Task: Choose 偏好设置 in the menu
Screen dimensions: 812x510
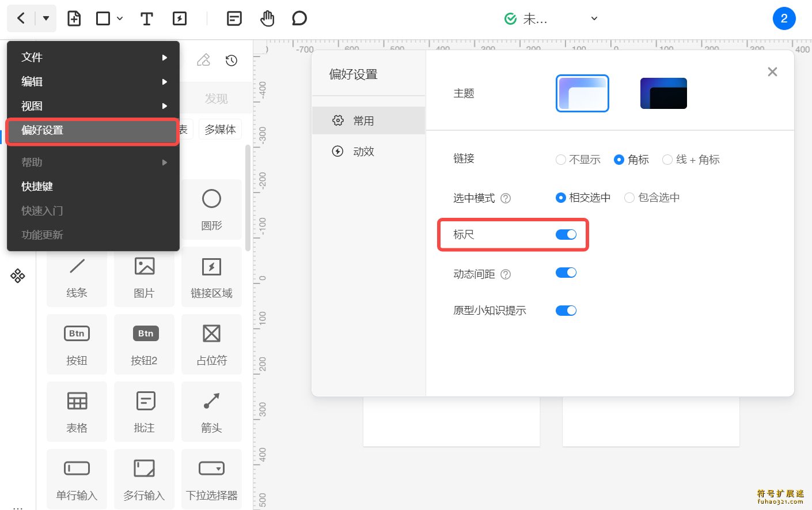Action: [92, 130]
